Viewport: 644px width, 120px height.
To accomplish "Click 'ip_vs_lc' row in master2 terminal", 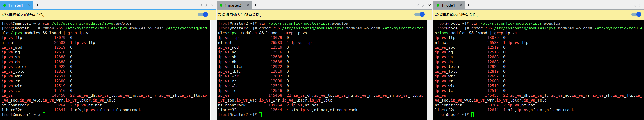I will point(253,91).
